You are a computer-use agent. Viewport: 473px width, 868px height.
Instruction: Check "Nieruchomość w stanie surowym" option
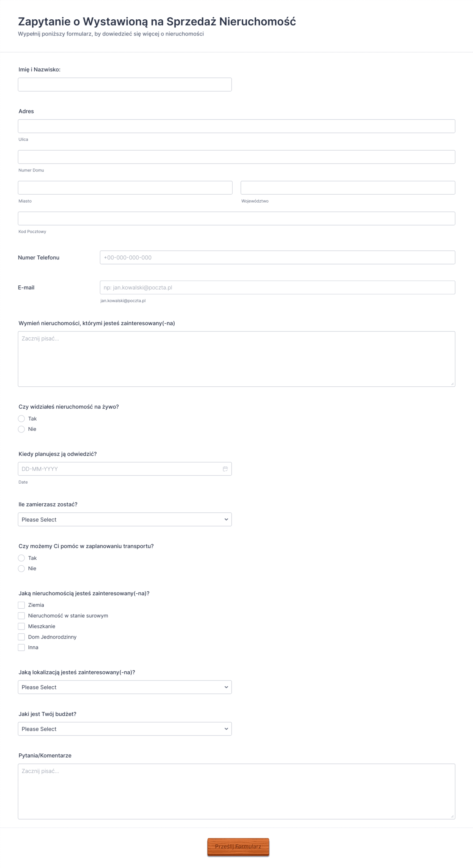point(22,615)
